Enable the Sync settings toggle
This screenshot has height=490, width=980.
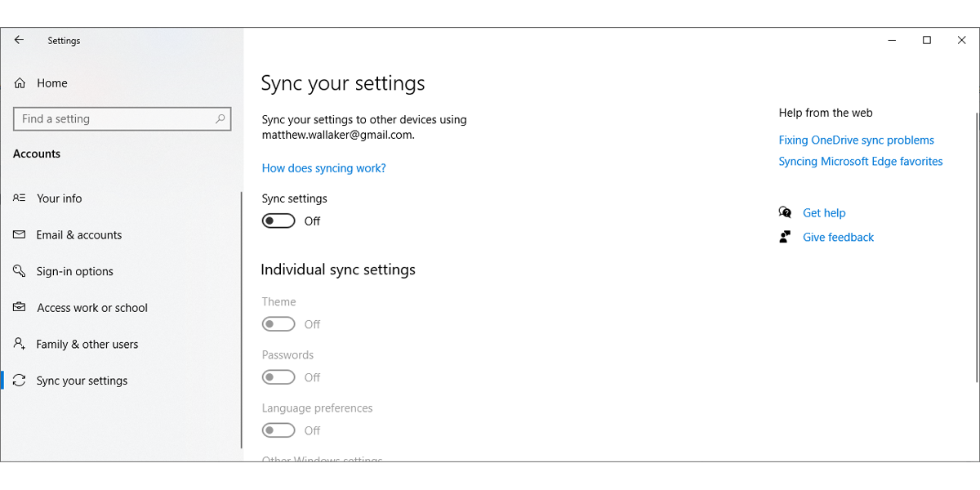pos(278,220)
